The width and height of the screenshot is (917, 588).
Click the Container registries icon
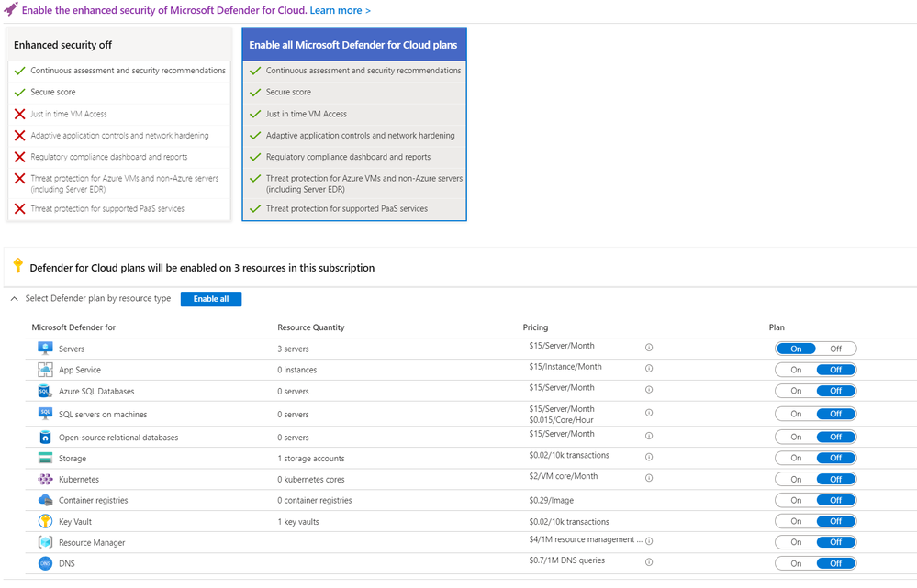pyautogui.click(x=45, y=500)
